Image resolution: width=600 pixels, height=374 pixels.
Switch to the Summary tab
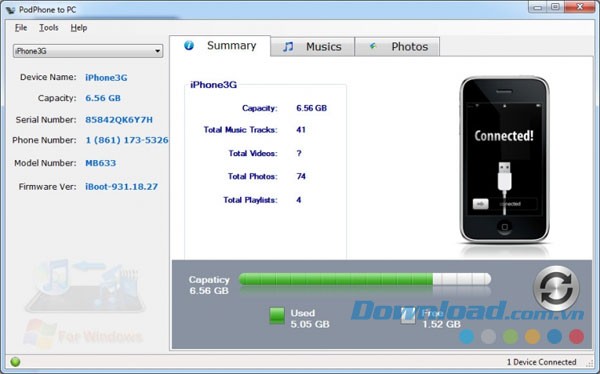pyautogui.click(x=220, y=46)
